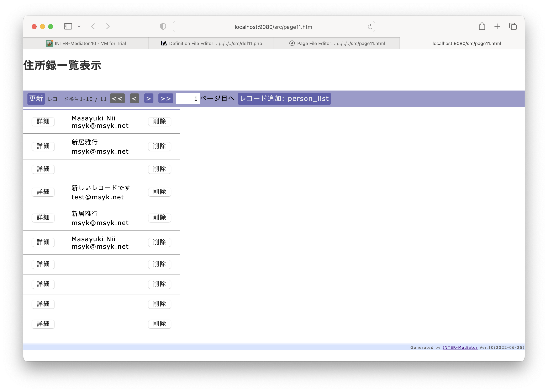Toggle the Safari sidebar icon
This screenshot has width=548, height=392.
coord(68,26)
